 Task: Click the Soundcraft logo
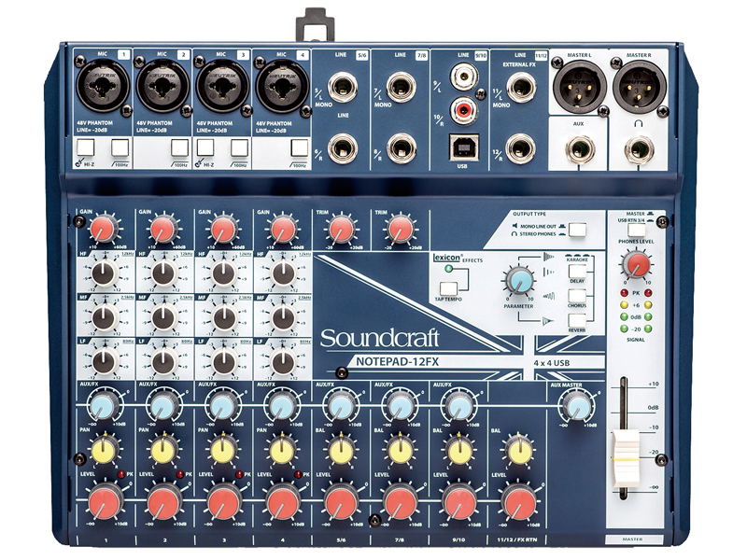click(x=379, y=339)
